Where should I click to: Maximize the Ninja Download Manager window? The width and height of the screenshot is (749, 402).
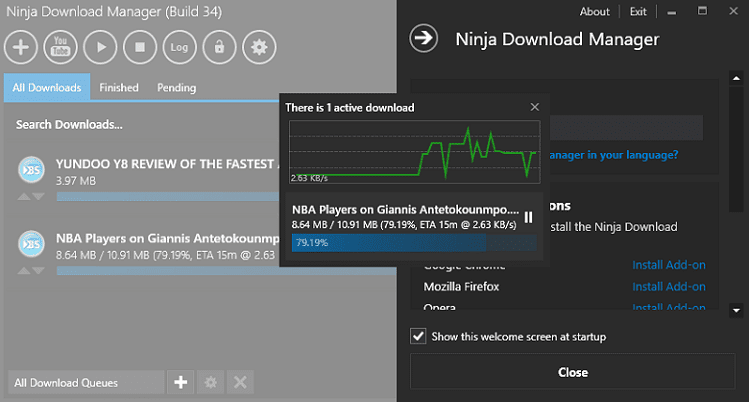[702, 11]
